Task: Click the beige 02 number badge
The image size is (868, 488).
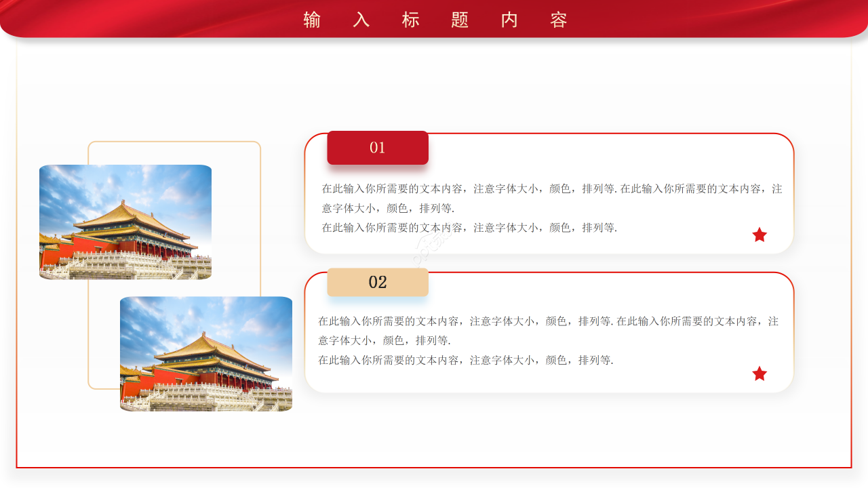Action: pos(378,282)
